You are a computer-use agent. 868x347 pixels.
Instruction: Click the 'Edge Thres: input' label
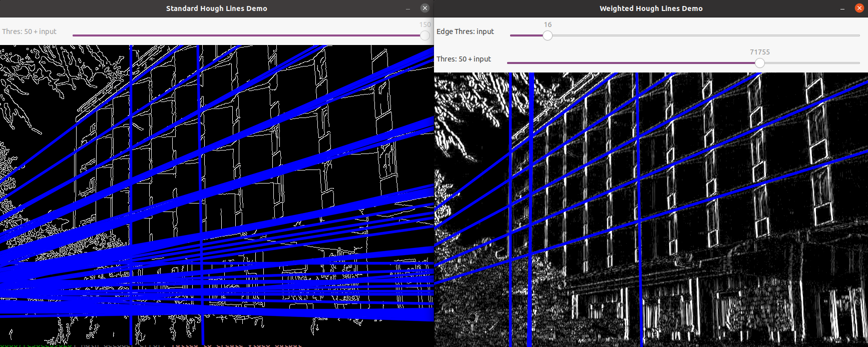point(465,31)
